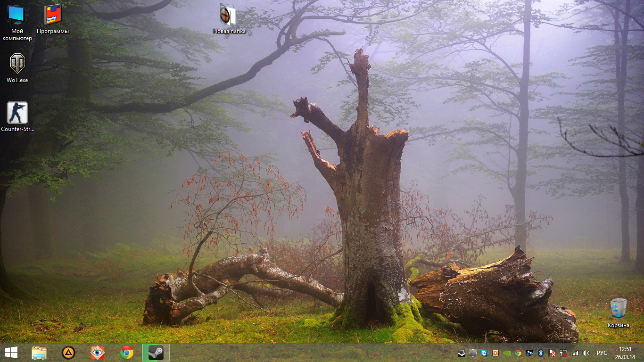Click the keyboard-grid tray icon
644x362 pixels.
473,353
